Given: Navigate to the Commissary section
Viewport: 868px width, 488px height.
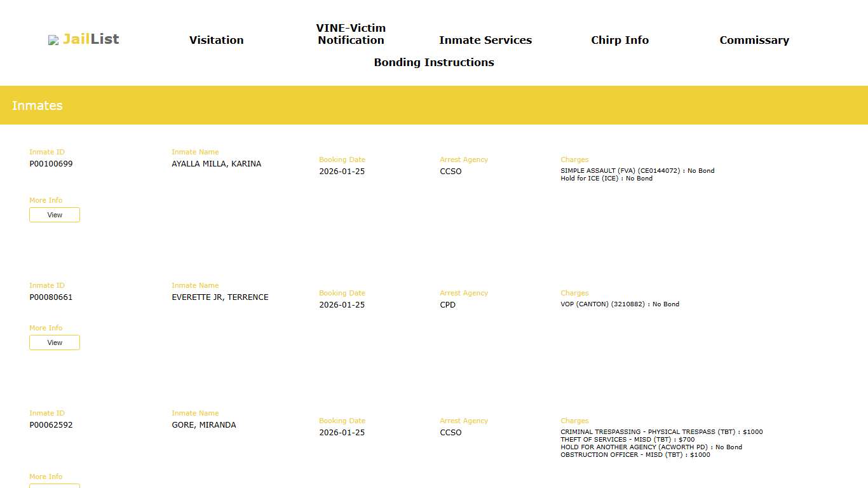Looking at the screenshot, I should tap(754, 40).
